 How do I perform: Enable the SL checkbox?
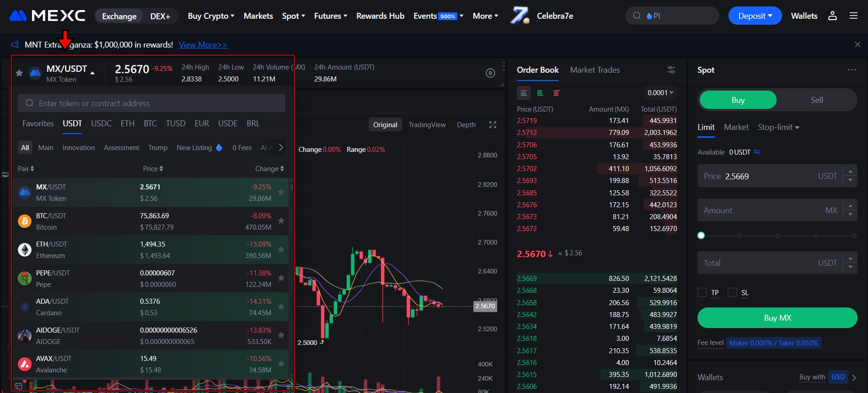[732, 292]
